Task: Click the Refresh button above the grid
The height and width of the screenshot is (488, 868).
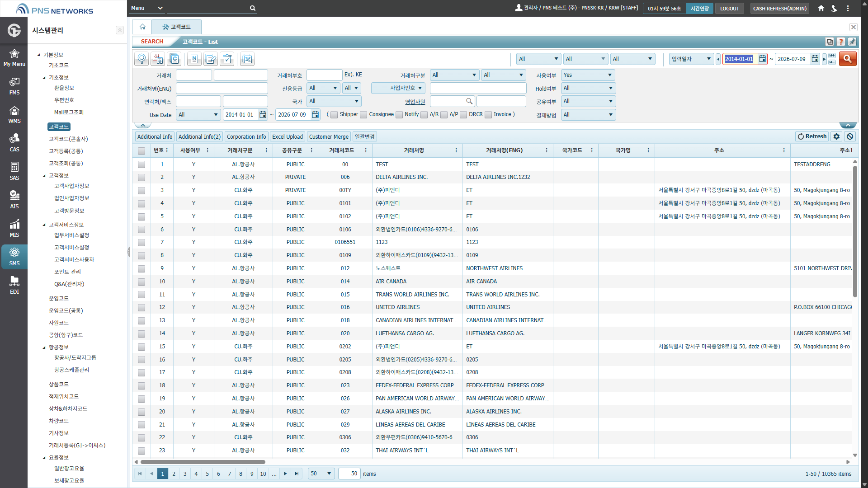Action: (x=812, y=136)
